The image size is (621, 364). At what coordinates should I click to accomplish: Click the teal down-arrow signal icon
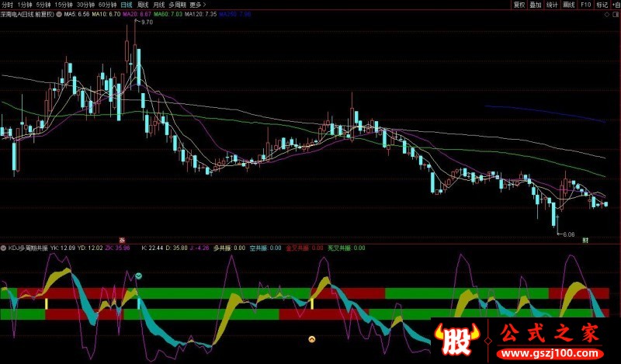click(139, 276)
